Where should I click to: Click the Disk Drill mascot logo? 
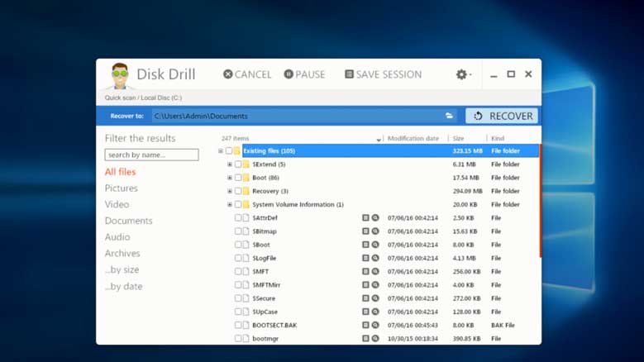tap(120, 76)
